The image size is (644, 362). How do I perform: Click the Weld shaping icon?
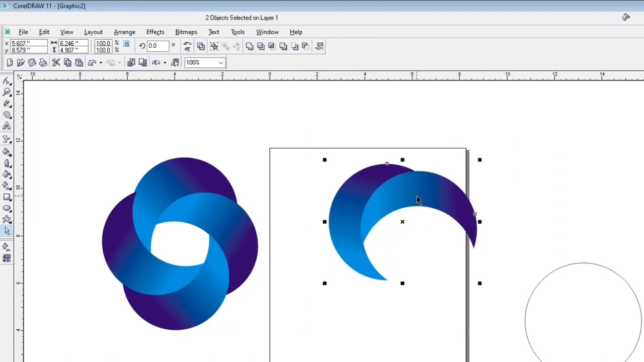[x=250, y=46]
